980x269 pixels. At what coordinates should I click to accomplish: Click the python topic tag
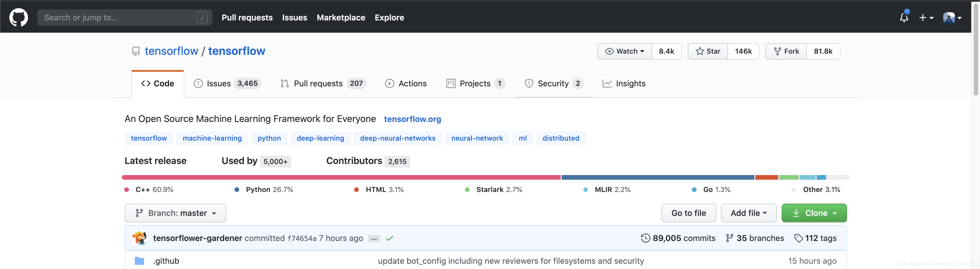tap(269, 139)
